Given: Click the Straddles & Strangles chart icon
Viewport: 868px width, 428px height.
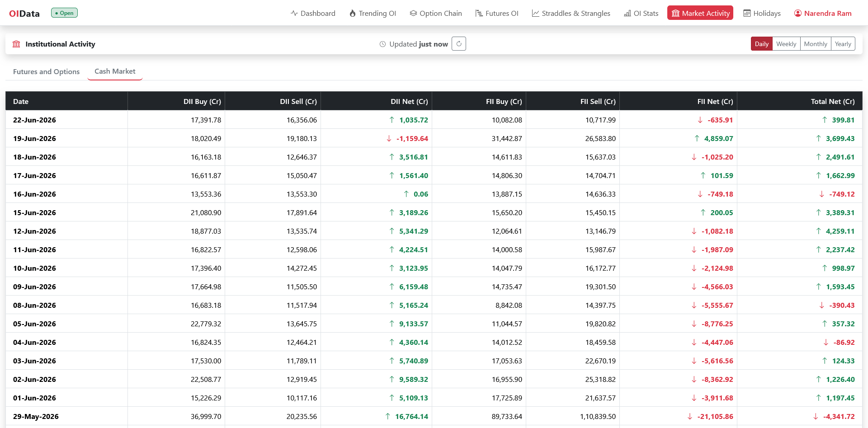Looking at the screenshot, I should coord(536,13).
